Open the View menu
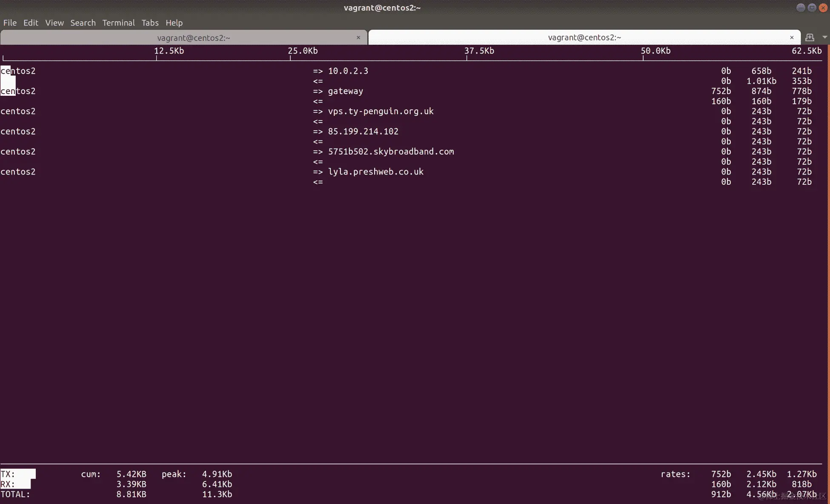The height and width of the screenshot is (504, 830). 54,23
